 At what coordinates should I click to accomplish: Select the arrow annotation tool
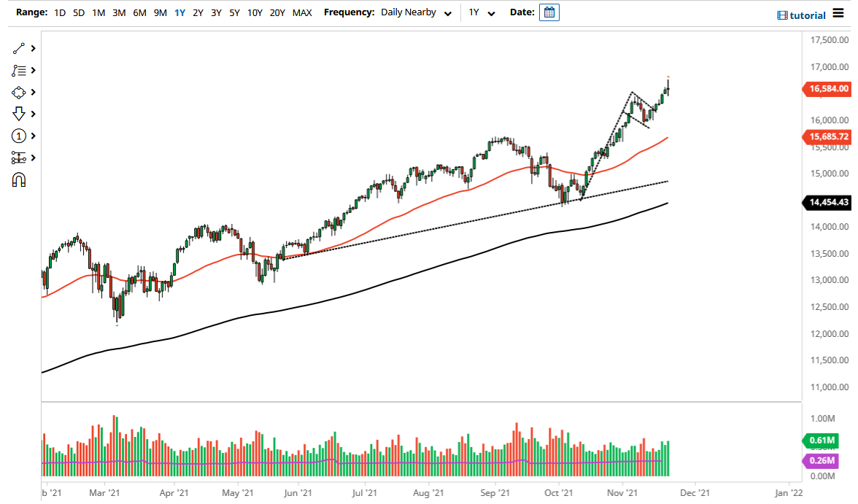20,114
